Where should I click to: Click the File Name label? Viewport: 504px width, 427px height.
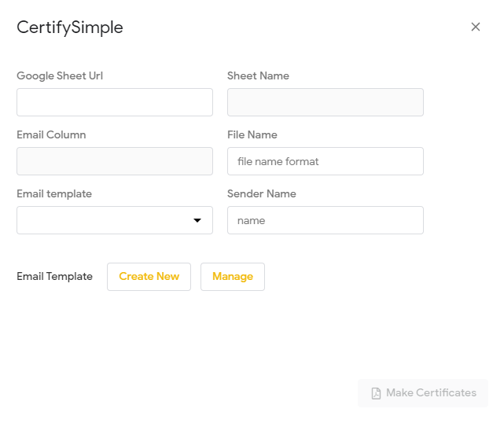click(252, 135)
